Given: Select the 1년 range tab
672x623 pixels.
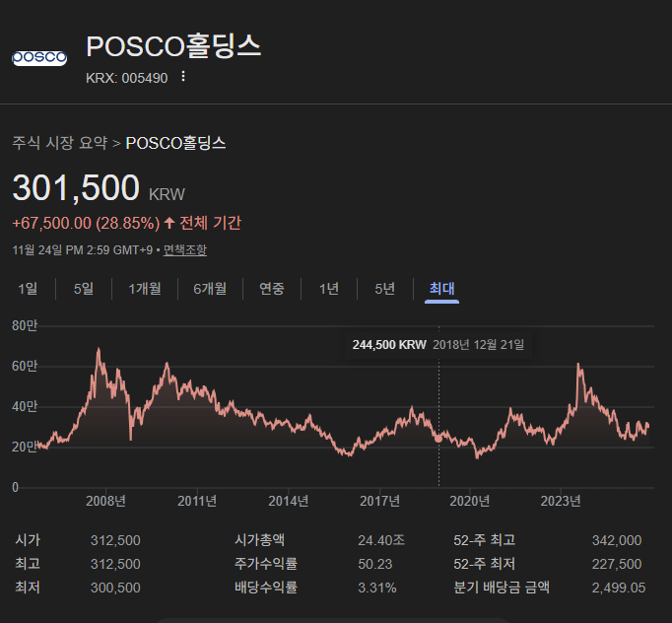Looking at the screenshot, I should pyautogui.click(x=329, y=289).
